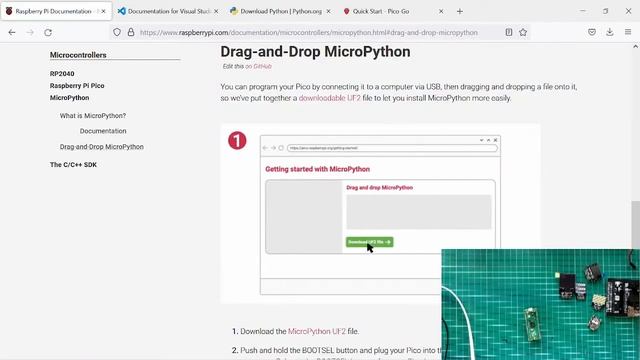Toggle reader view icon in address bar
640x360 pixels.
click(509, 32)
